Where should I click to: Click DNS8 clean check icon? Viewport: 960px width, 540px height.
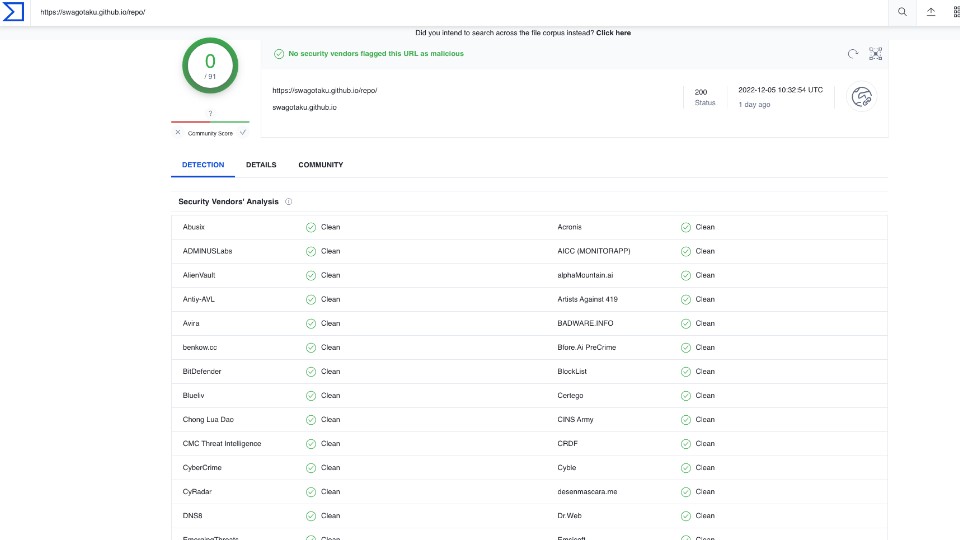click(x=310, y=516)
